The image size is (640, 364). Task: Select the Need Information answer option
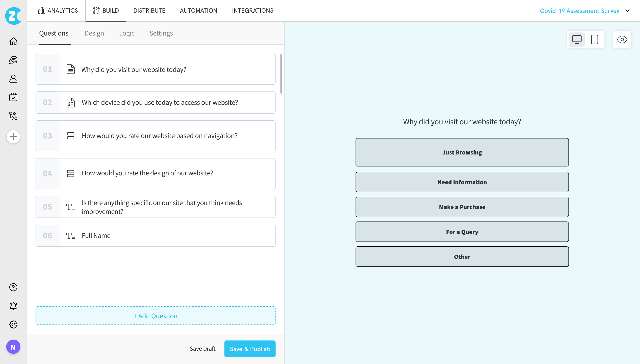tap(462, 182)
